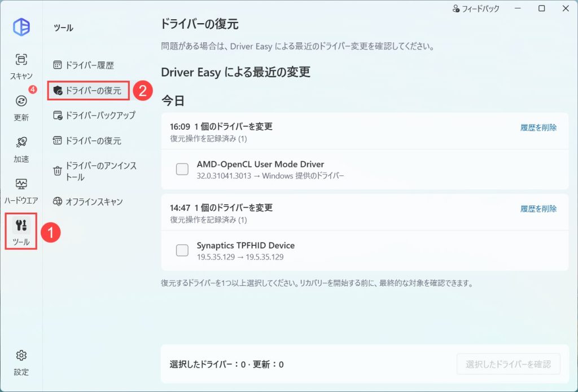
Task: Select オフラインスキャン menu entry
Action: [x=87, y=201]
